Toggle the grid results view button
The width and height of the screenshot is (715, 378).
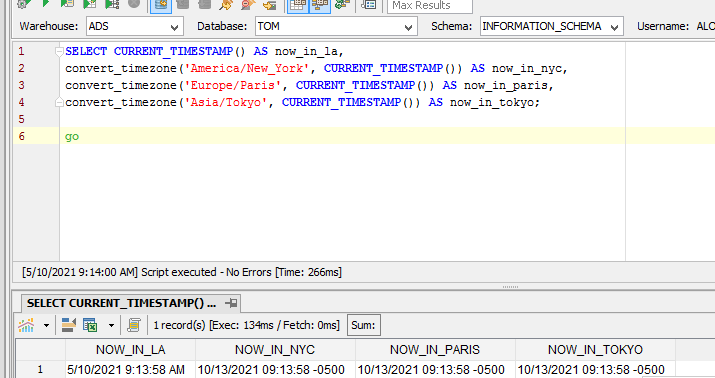pyautogui.click(x=298, y=5)
